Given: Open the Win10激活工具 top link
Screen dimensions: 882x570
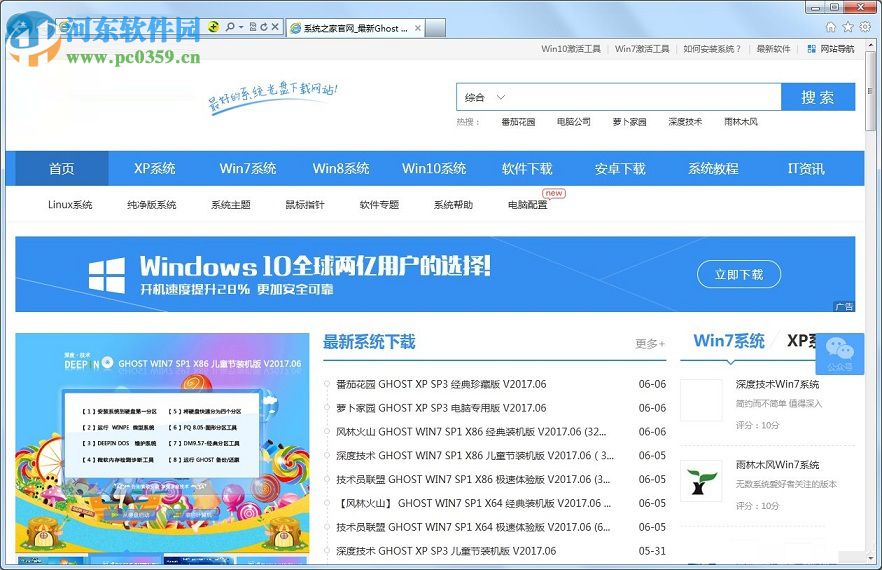Looking at the screenshot, I should [x=571, y=49].
